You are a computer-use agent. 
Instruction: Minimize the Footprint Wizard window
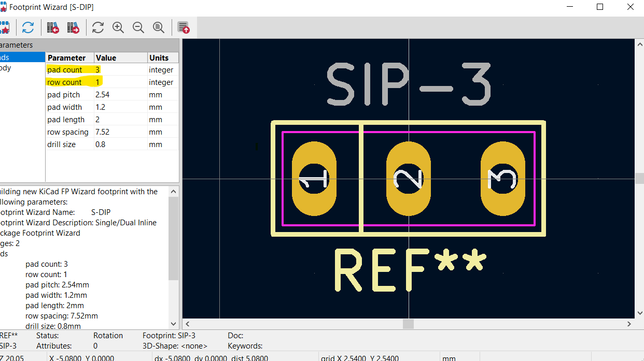click(570, 7)
